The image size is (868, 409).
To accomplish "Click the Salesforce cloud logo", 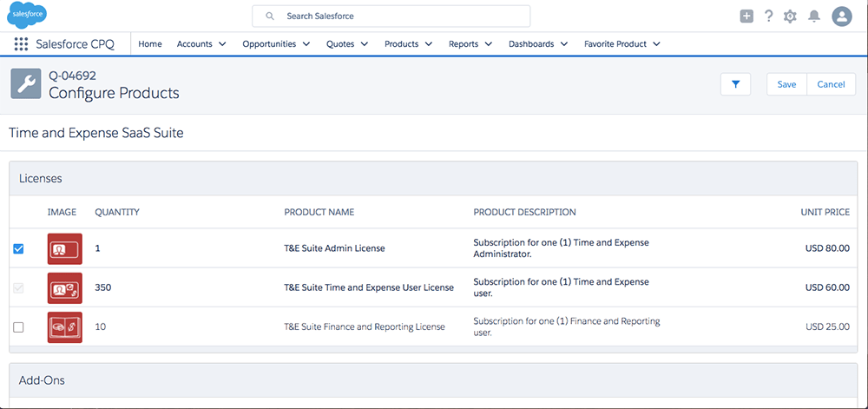I will click(27, 15).
